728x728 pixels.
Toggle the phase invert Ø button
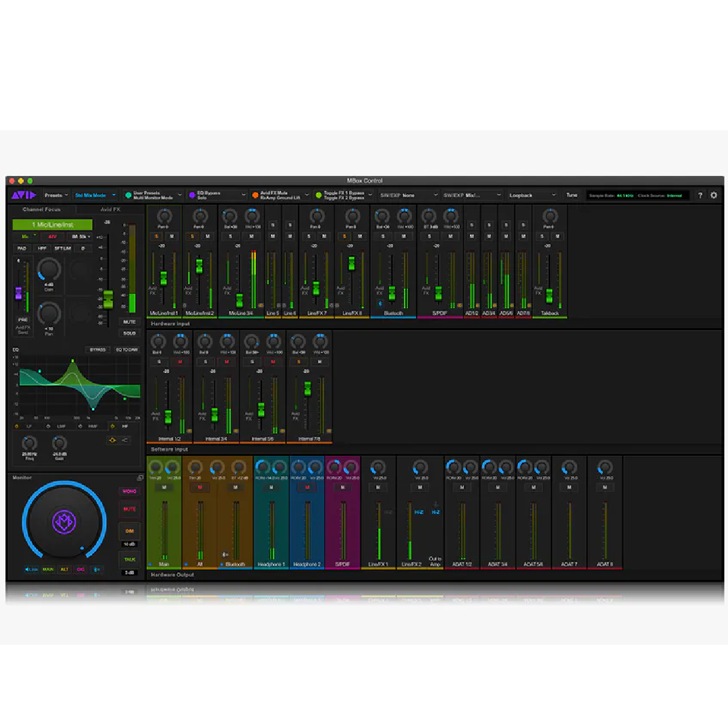(x=83, y=248)
